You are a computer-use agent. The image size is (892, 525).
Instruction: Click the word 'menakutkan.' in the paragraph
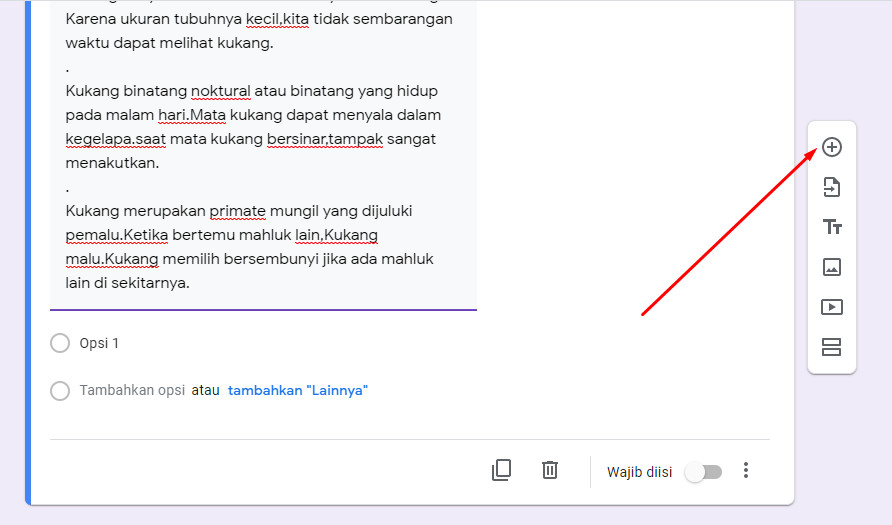pos(112,163)
